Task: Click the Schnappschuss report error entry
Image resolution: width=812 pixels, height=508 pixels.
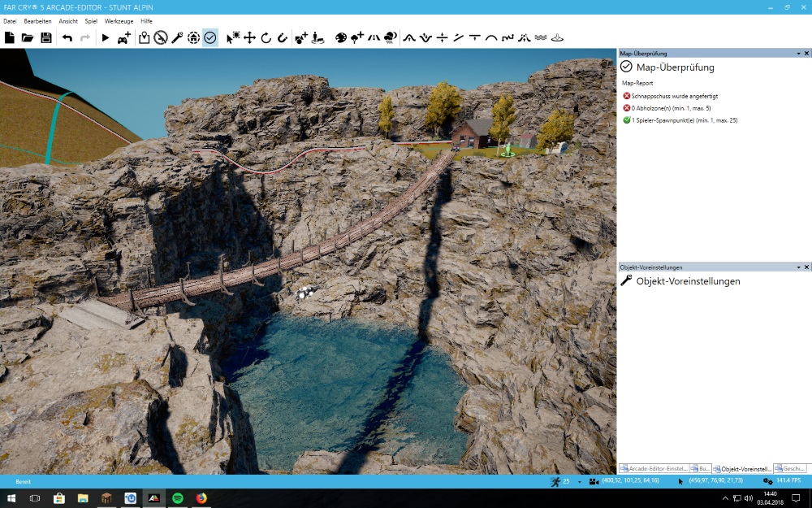Action: coord(674,96)
